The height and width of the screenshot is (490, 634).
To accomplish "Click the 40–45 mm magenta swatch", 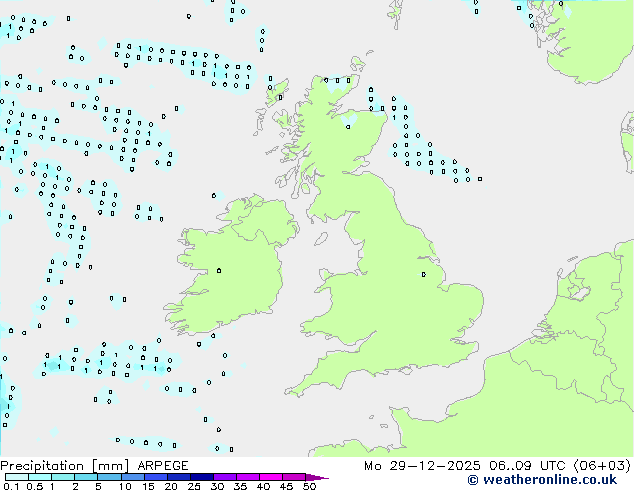I will pyautogui.click(x=271, y=477).
